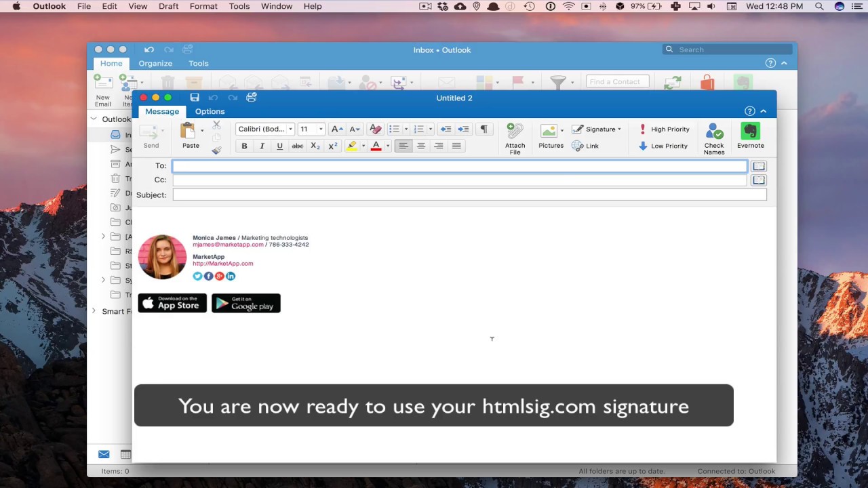Viewport: 868px width, 488px height.
Task: Open help in compose window
Action: point(749,111)
